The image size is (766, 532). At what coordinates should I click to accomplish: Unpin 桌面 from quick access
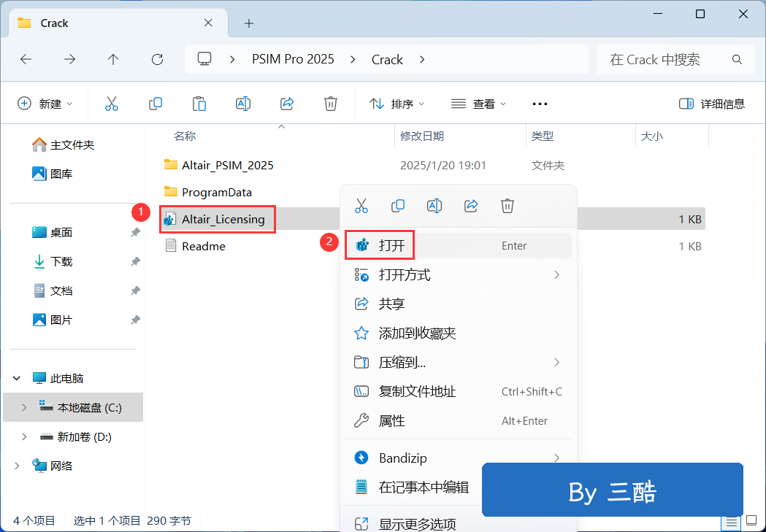click(x=135, y=232)
